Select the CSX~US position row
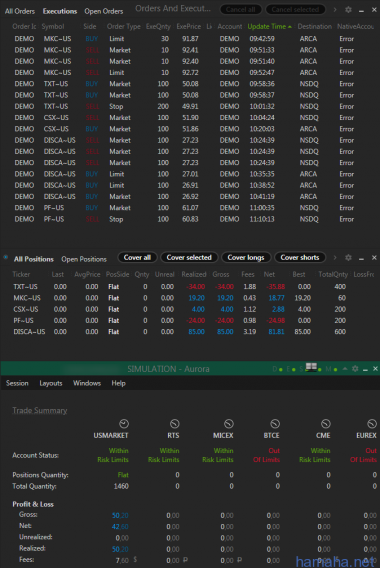 coord(190,309)
